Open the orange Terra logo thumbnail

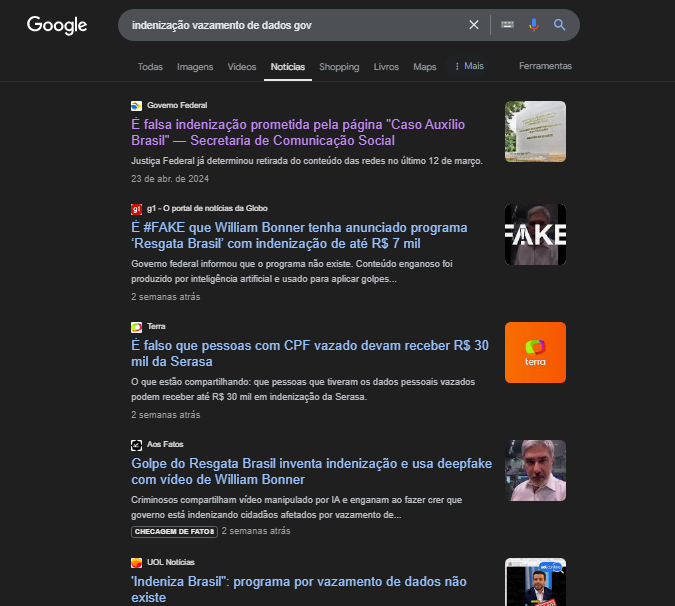coord(536,352)
